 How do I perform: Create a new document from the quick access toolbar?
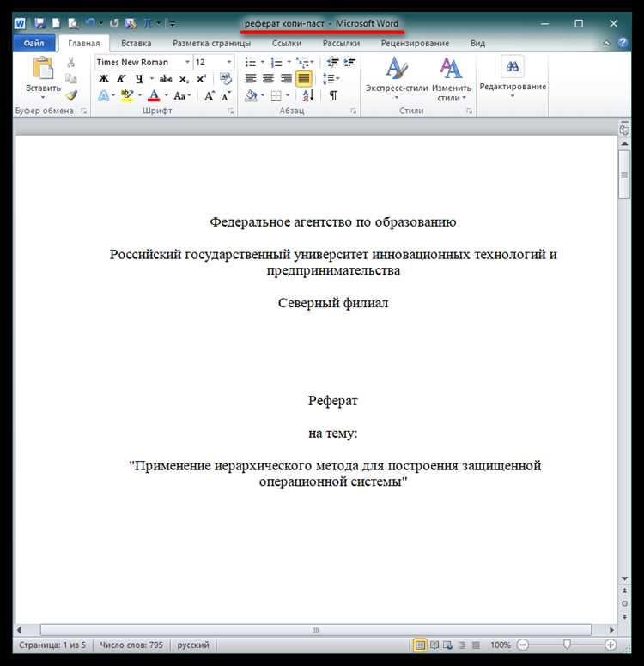[56, 23]
